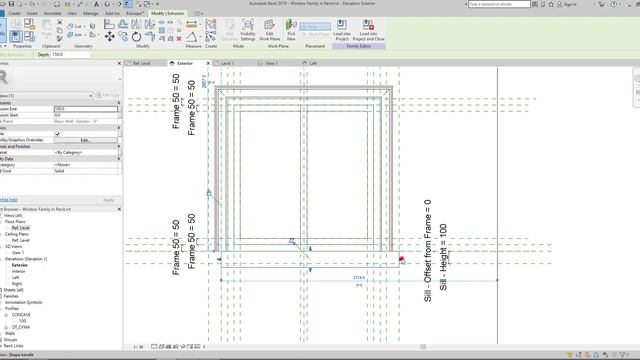Click the Help question mark icon
Viewport: 640px width, 360px height.
coord(613,4)
